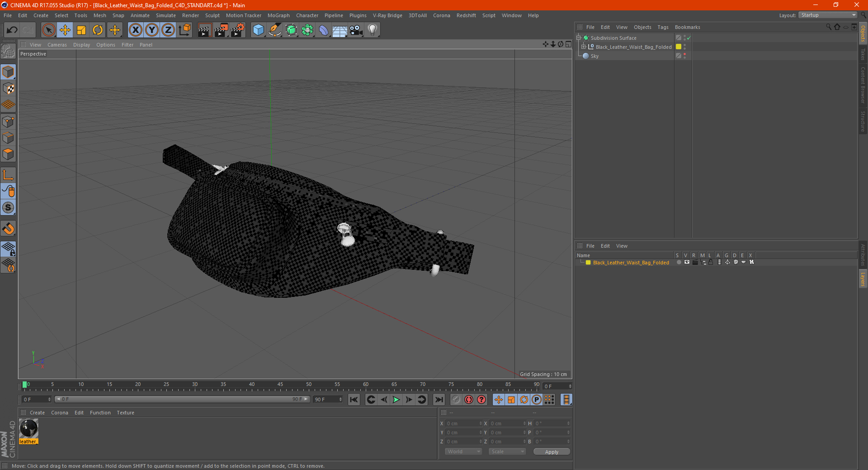Open the deformer objects icon
The height and width of the screenshot is (470, 868).
324,30
